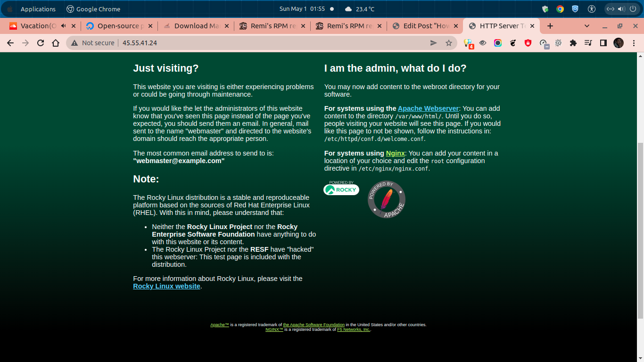Open the colorful camera lens extension
644x362 pixels.
tap(498, 43)
